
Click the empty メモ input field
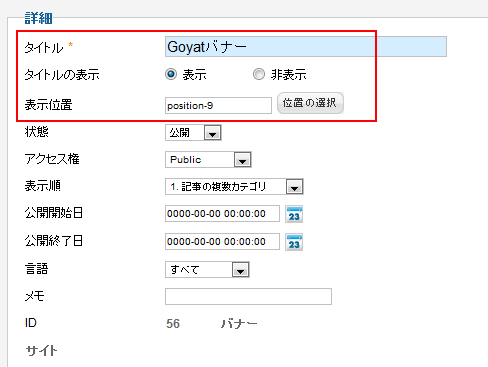coord(248,296)
